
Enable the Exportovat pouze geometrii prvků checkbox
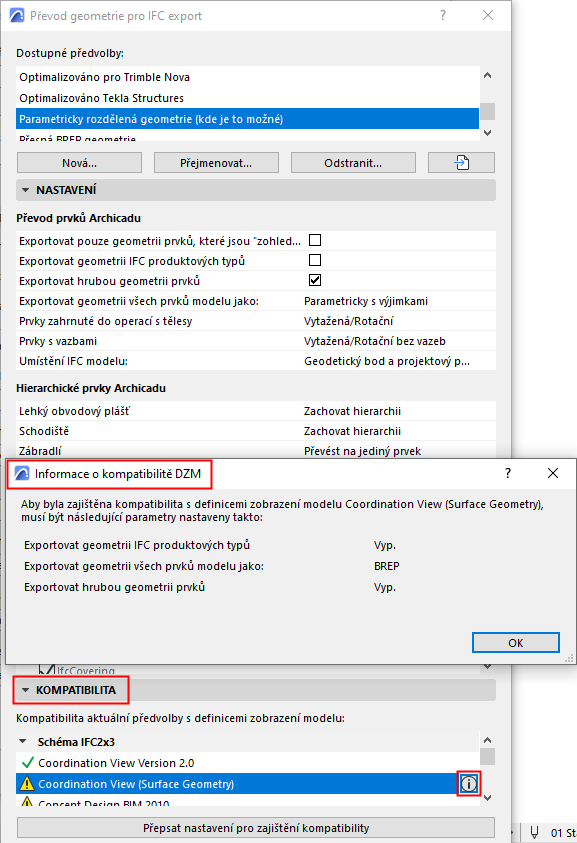point(315,240)
